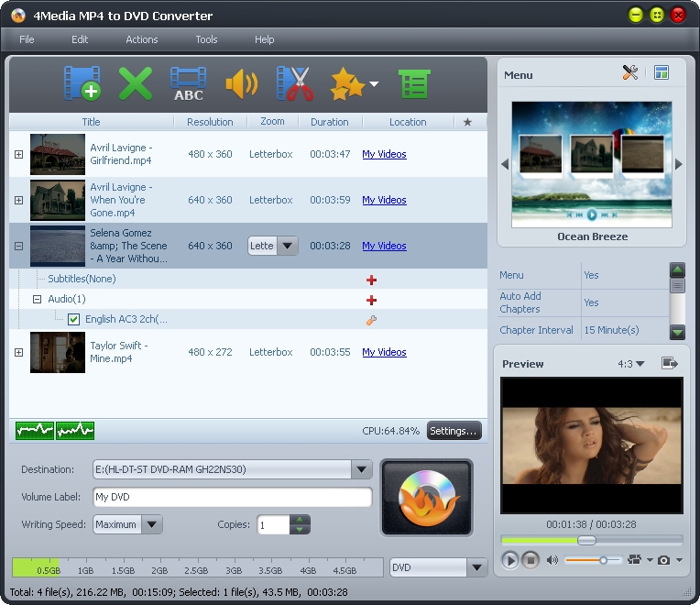
Task: Open the green list view icon
Action: pyautogui.click(x=414, y=83)
